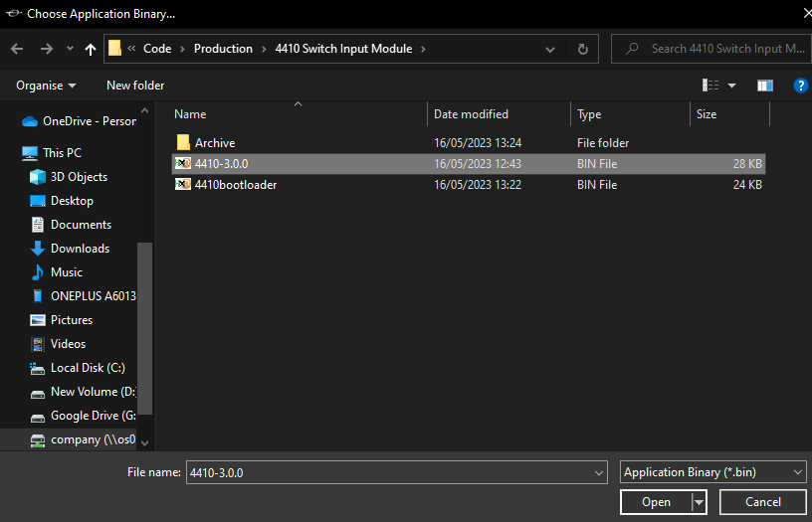Screen dimensions: 812x522
Task: Change view layout icon
Action: (710, 86)
